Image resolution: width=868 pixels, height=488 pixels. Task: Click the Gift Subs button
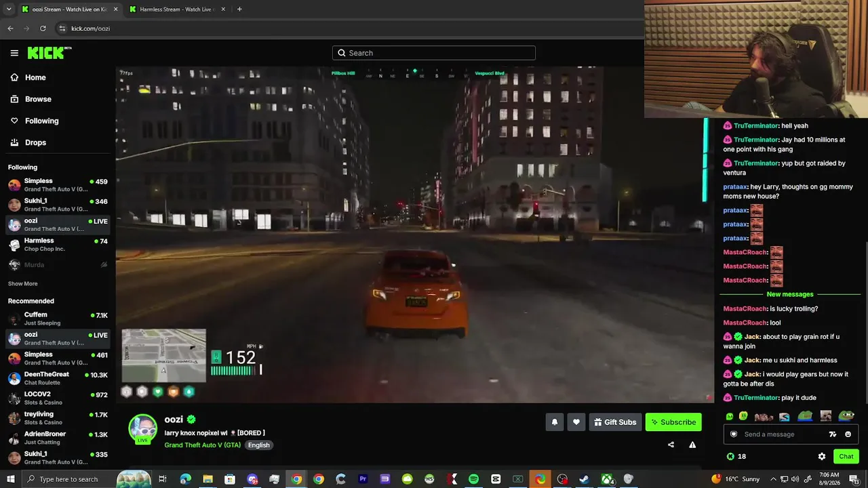pyautogui.click(x=615, y=422)
